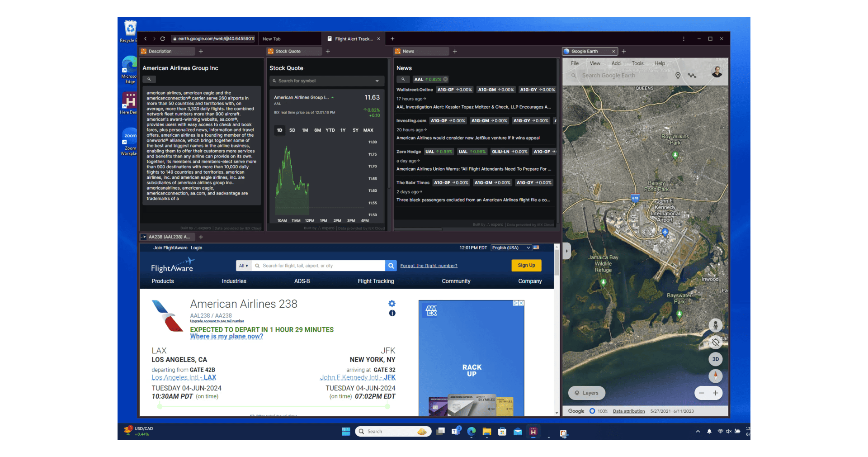Select the 1M chart range
The height and width of the screenshot is (457, 868).
click(x=305, y=130)
